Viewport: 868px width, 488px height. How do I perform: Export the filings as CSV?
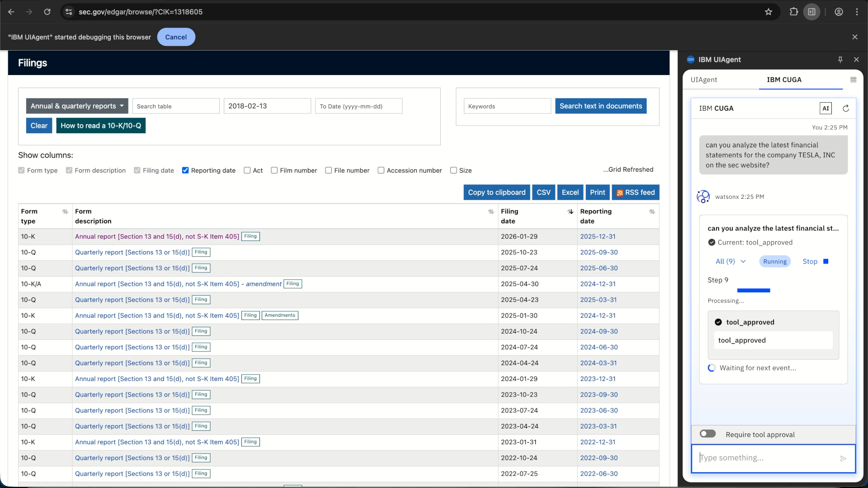coord(543,192)
